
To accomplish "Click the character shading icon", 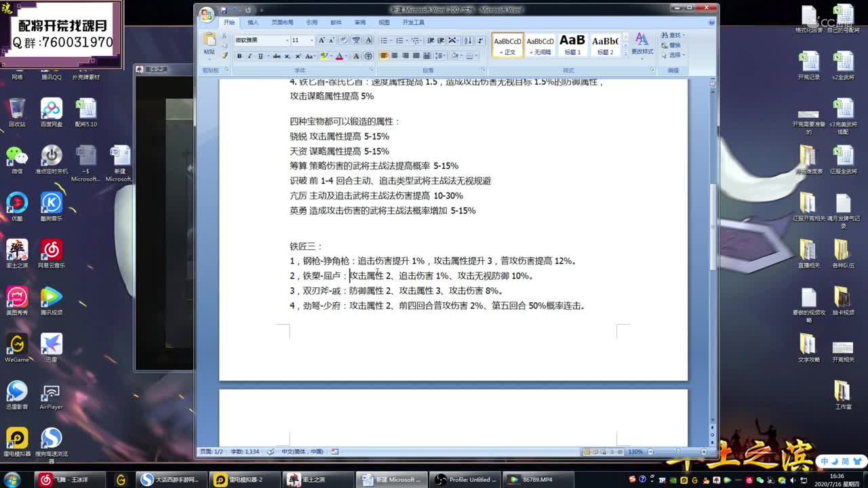I will 356,56.
